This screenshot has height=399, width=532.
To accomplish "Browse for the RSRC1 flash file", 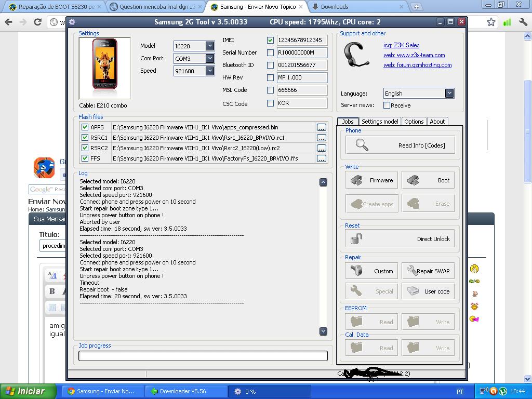I will (321, 138).
